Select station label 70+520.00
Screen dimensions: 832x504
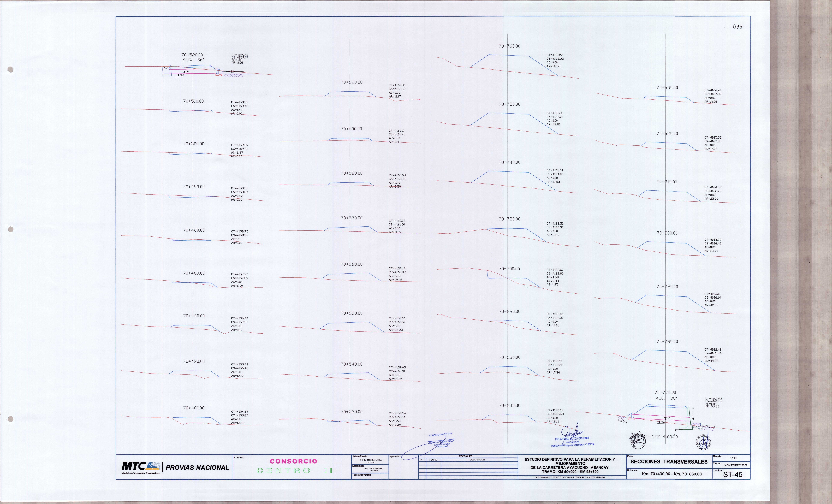(x=192, y=55)
